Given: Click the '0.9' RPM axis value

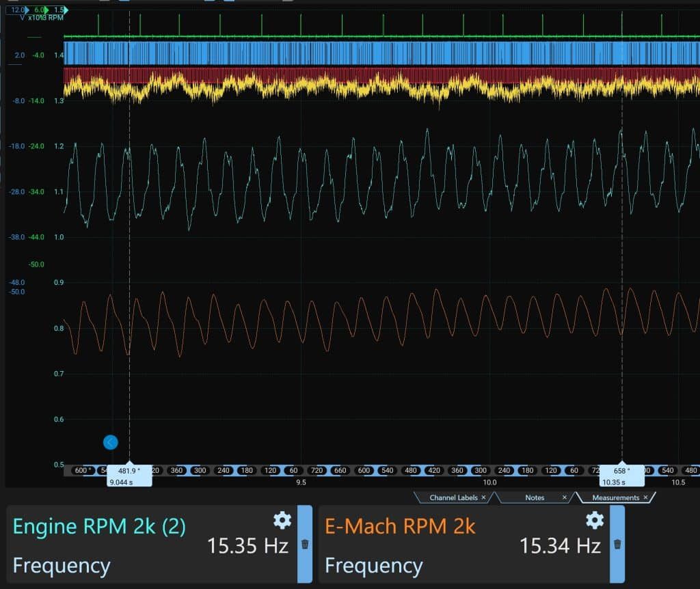Looking at the screenshot, I should [59, 282].
